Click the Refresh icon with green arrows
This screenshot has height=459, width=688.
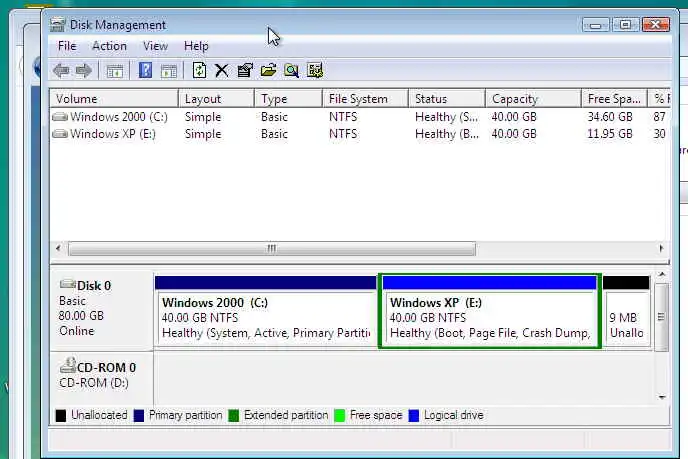pos(199,70)
